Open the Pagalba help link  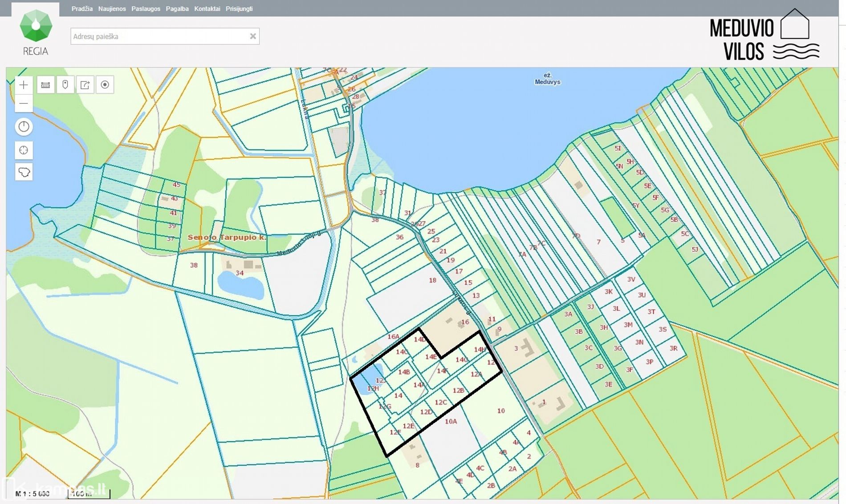point(177,9)
